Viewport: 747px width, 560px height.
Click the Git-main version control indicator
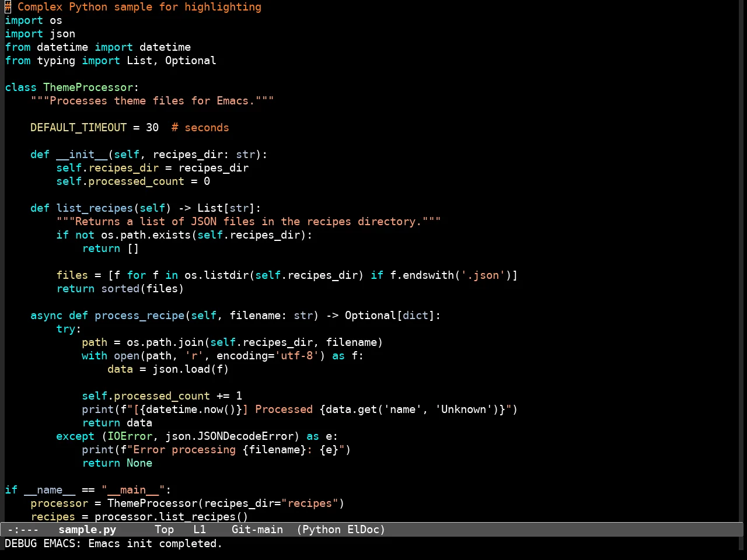point(257,530)
